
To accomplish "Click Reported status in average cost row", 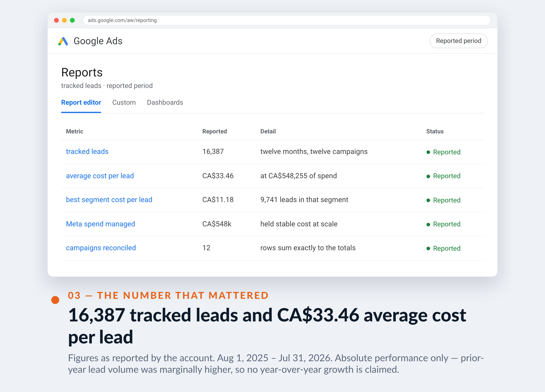I will tap(444, 176).
